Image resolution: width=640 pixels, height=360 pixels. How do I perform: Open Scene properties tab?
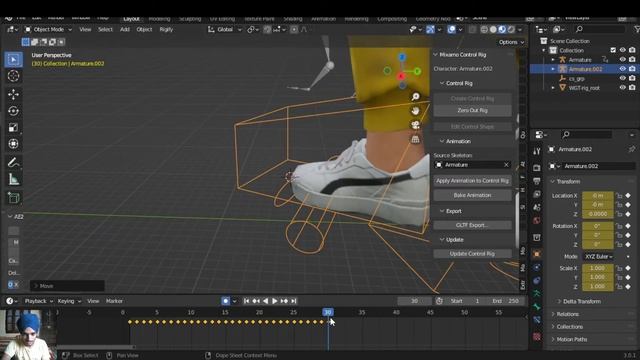click(537, 207)
